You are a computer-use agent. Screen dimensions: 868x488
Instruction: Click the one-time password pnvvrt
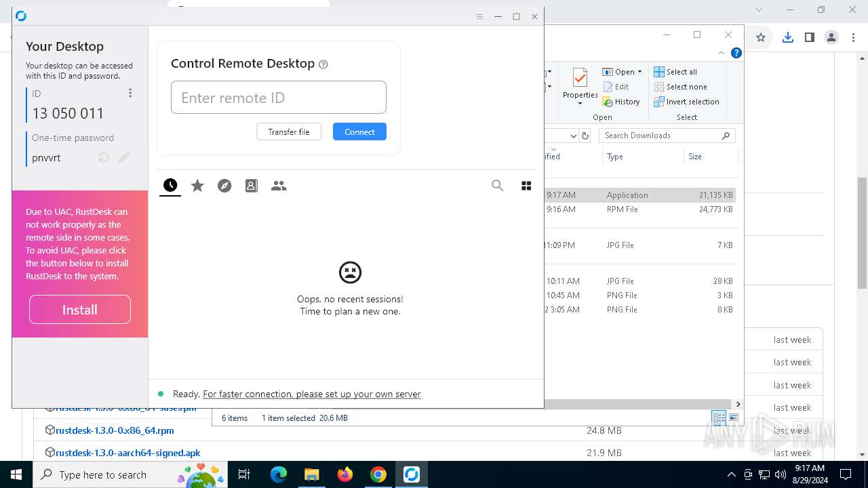(x=46, y=157)
